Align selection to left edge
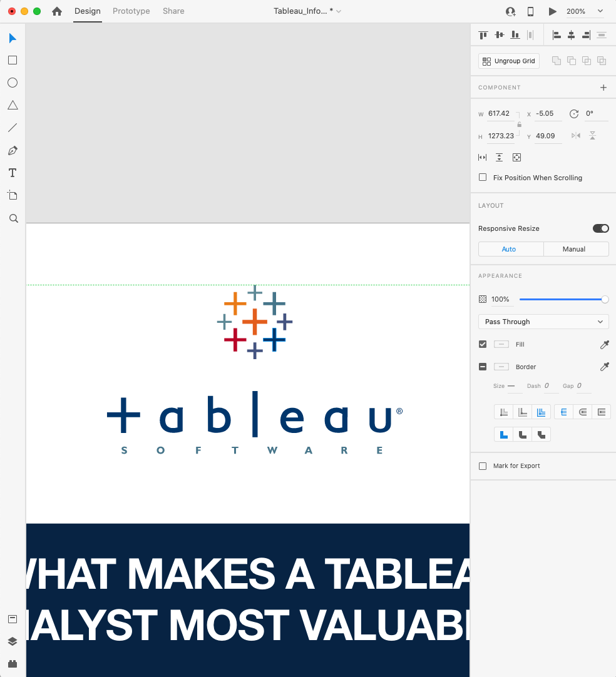Image resolution: width=616 pixels, height=677 pixels. (557, 35)
